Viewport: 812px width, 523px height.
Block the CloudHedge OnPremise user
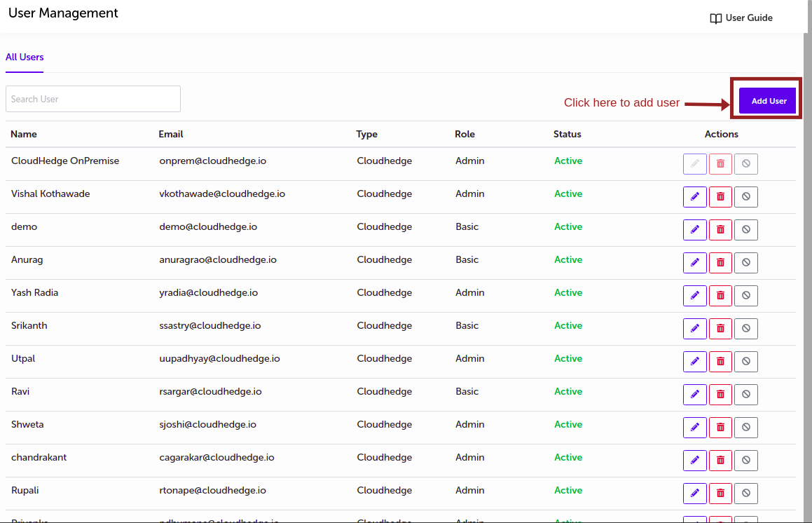pyautogui.click(x=745, y=164)
